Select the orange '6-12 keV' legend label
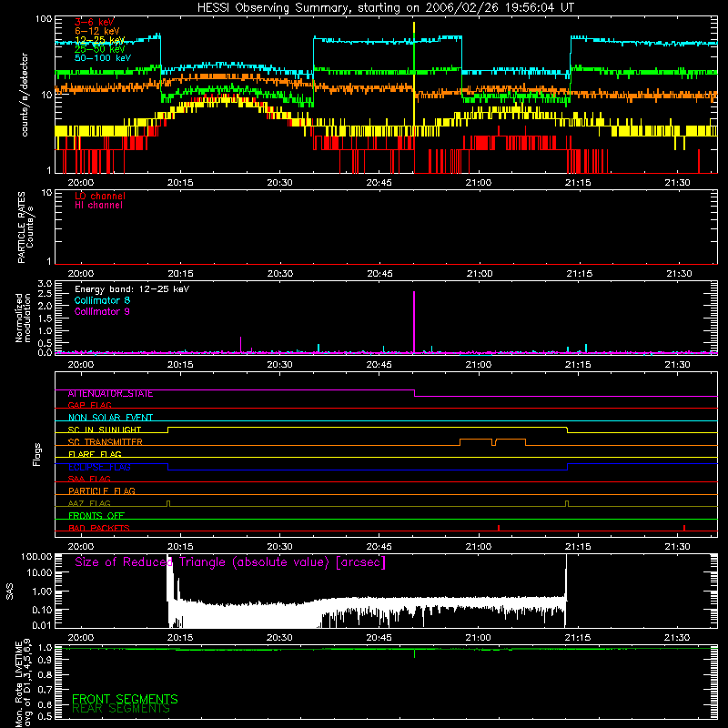Screen dimensions: 728x728 pos(96,31)
